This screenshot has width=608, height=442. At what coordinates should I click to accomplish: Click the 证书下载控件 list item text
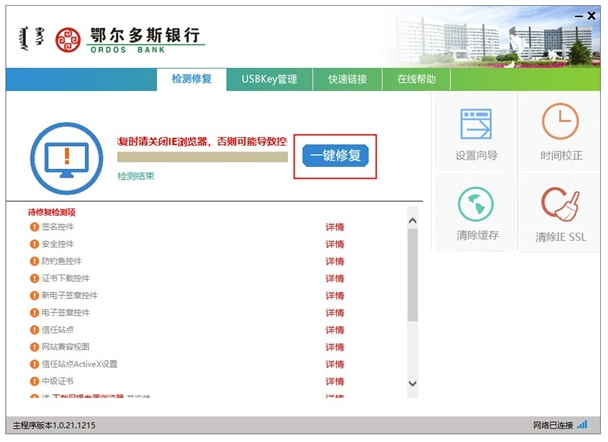point(66,278)
